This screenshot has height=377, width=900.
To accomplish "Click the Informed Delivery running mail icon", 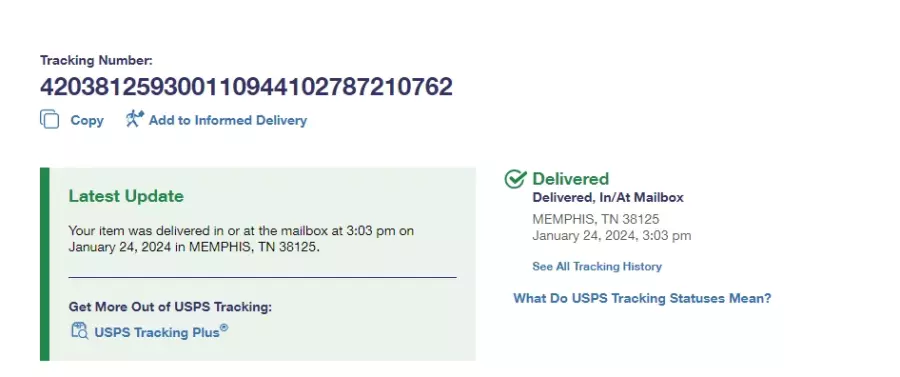I will [135, 119].
